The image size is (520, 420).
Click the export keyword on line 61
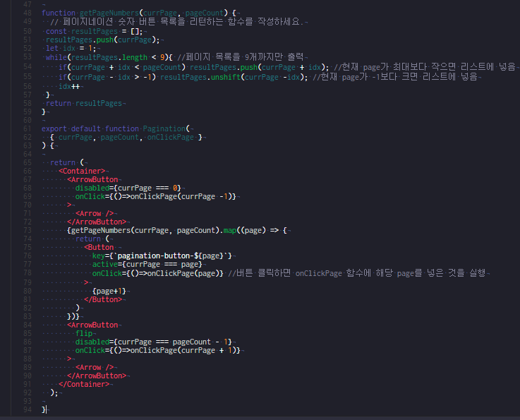point(54,128)
